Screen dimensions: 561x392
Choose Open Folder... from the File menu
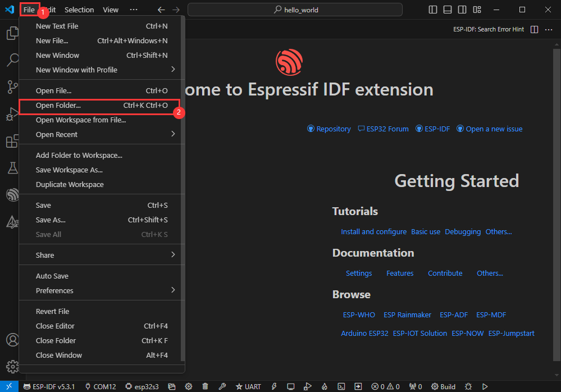(x=58, y=105)
